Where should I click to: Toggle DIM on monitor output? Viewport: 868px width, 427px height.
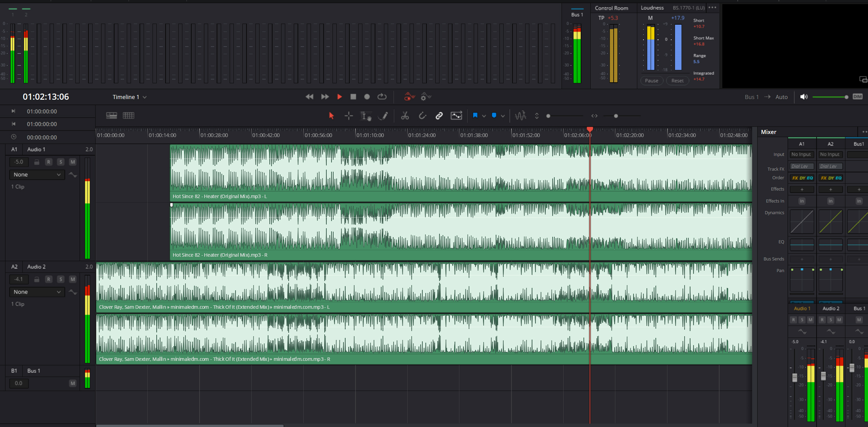857,97
